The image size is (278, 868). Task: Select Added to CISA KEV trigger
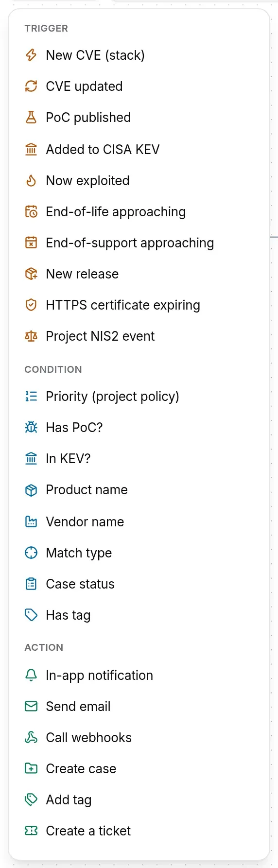pos(139,150)
